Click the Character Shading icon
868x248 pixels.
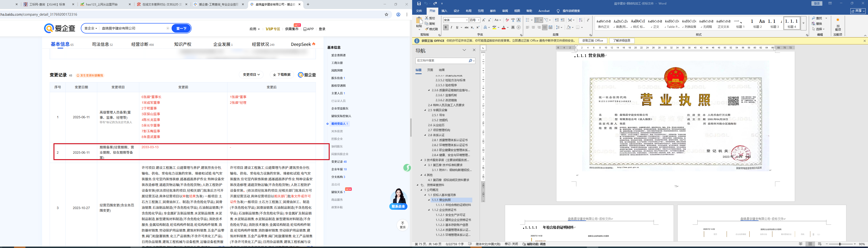(x=513, y=28)
